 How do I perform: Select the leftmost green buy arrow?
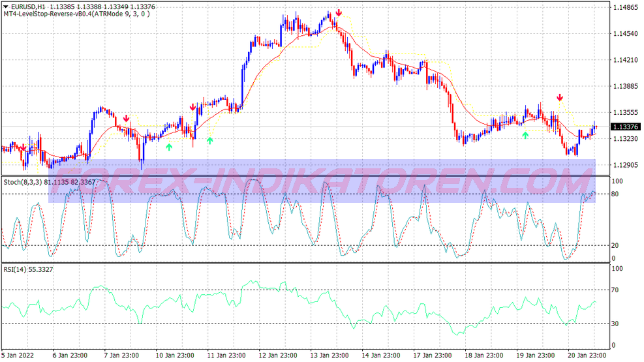(169, 147)
